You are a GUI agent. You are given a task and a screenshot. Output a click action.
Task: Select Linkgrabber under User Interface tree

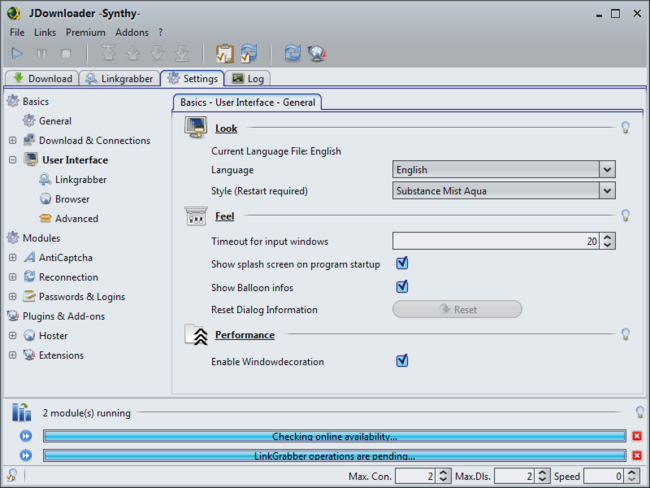click(x=73, y=180)
